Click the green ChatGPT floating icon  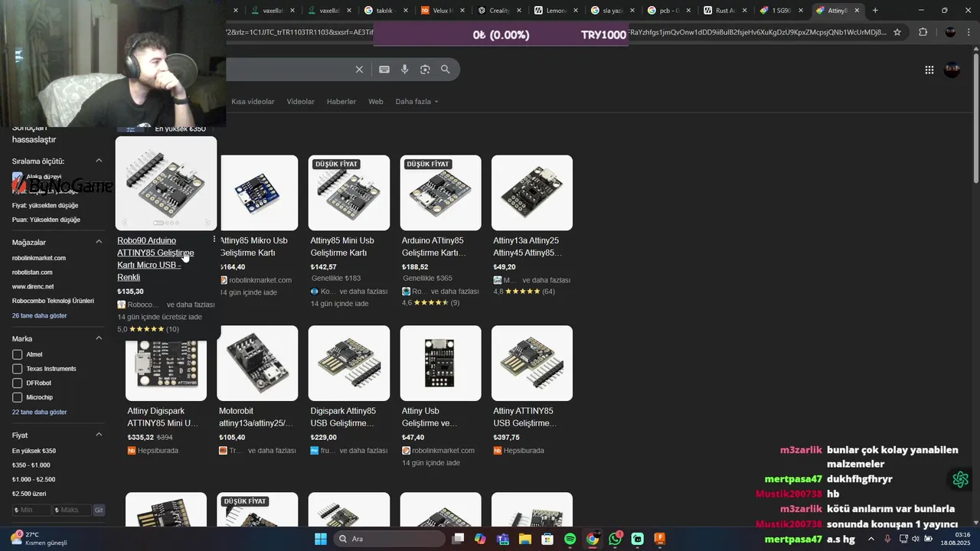(x=960, y=480)
